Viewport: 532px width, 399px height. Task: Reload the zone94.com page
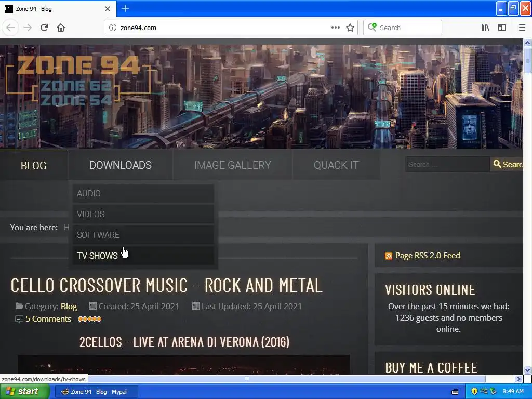[45, 28]
